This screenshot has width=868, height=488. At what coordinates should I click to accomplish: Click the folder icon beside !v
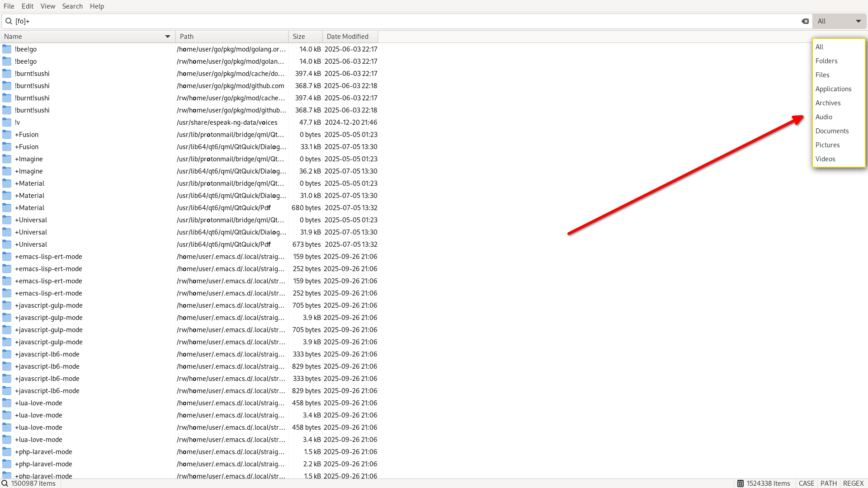coord(7,122)
